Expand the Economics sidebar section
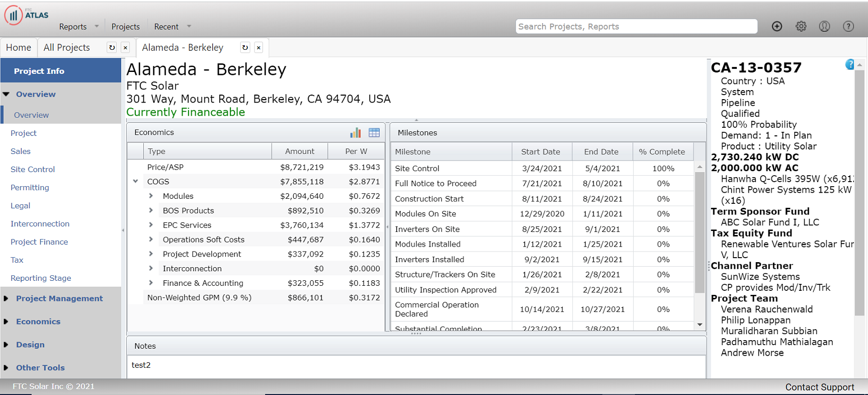868x395 pixels. 6,322
